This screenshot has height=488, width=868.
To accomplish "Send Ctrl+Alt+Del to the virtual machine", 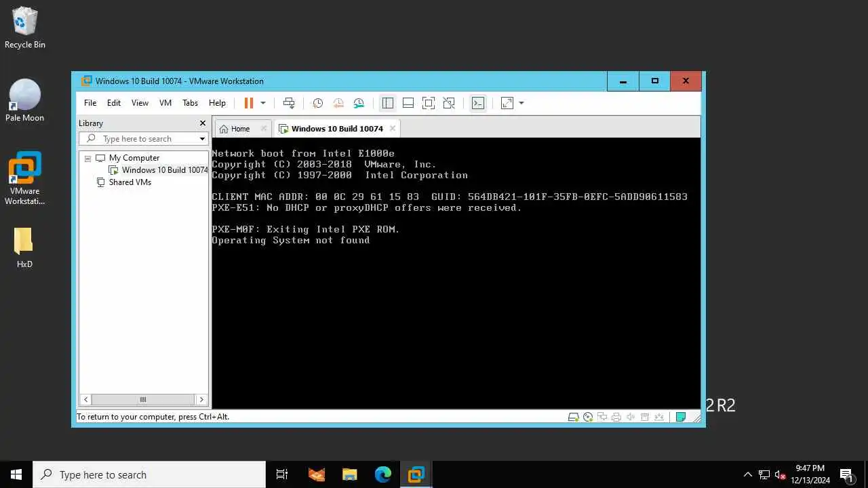I will pyautogui.click(x=289, y=103).
